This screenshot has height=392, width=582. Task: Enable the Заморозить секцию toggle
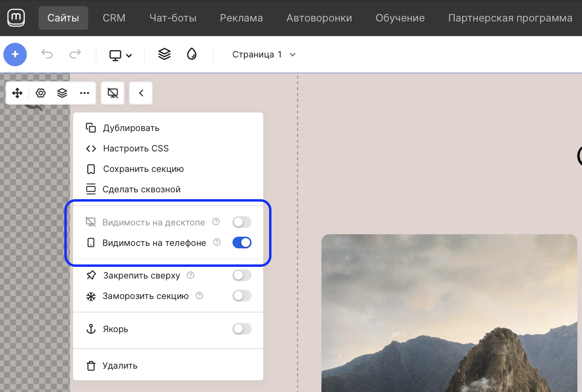pyautogui.click(x=242, y=296)
